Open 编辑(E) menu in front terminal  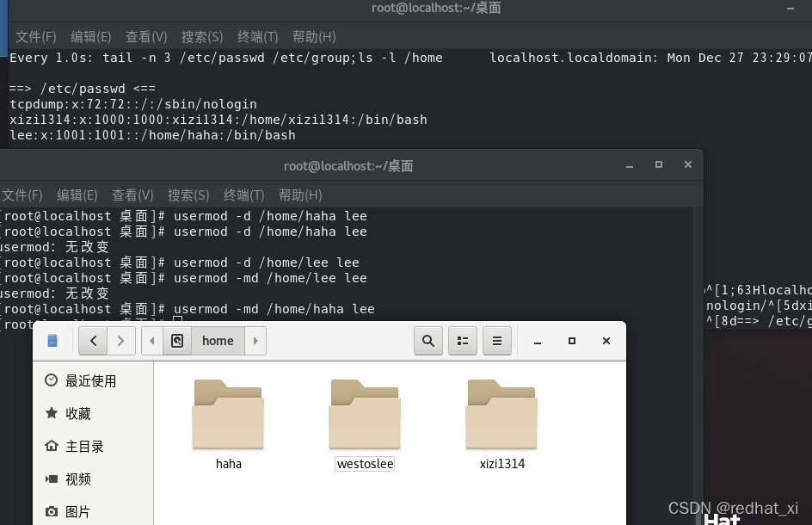point(77,195)
